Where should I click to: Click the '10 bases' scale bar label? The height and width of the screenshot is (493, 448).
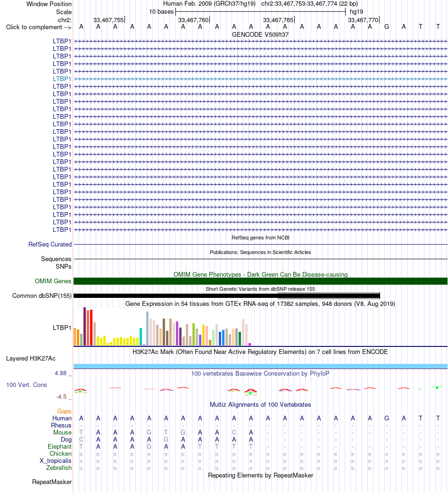[x=161, y=12]
